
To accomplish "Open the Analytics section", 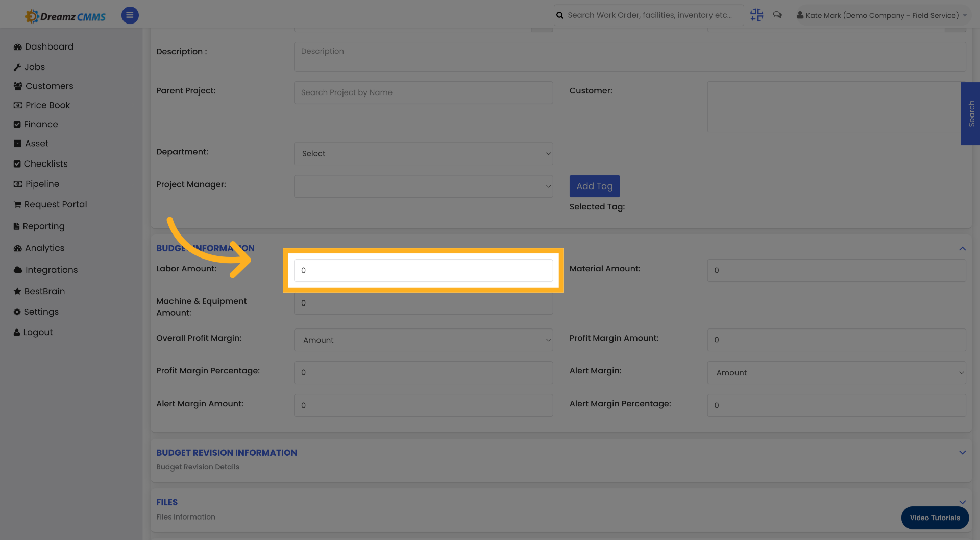I will click(44, 248).
